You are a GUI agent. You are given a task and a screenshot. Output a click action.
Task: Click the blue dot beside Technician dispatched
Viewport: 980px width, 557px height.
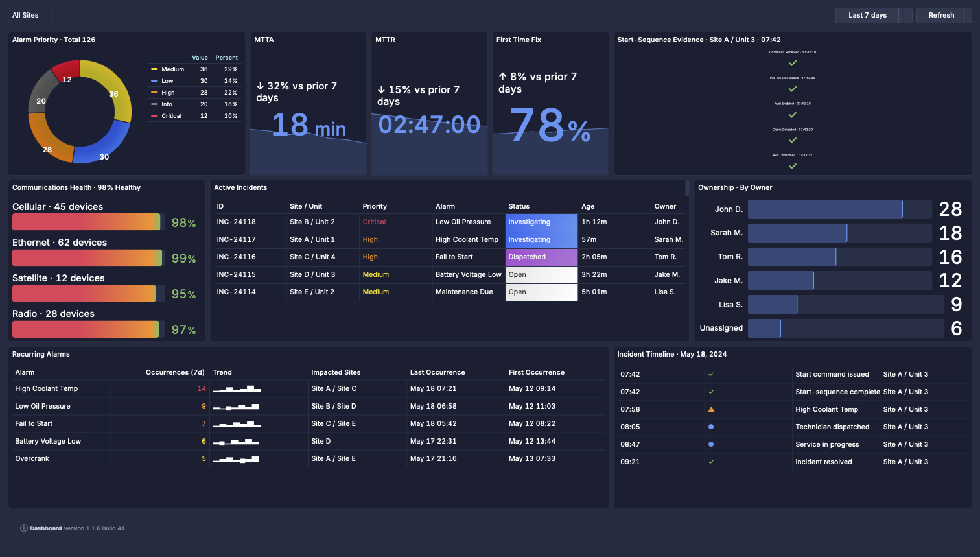click(711, 427)
